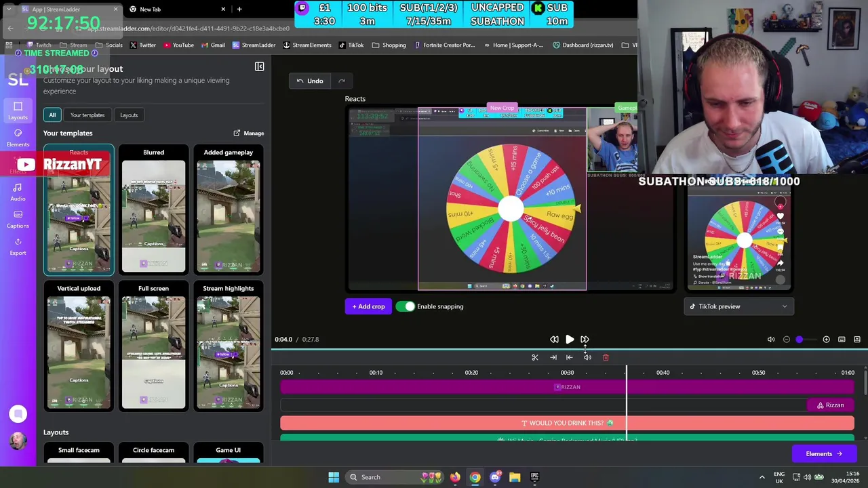The width and height of the screenshot is (868, 488).
Task: Select the Reacts template
Action: [79, 210]
